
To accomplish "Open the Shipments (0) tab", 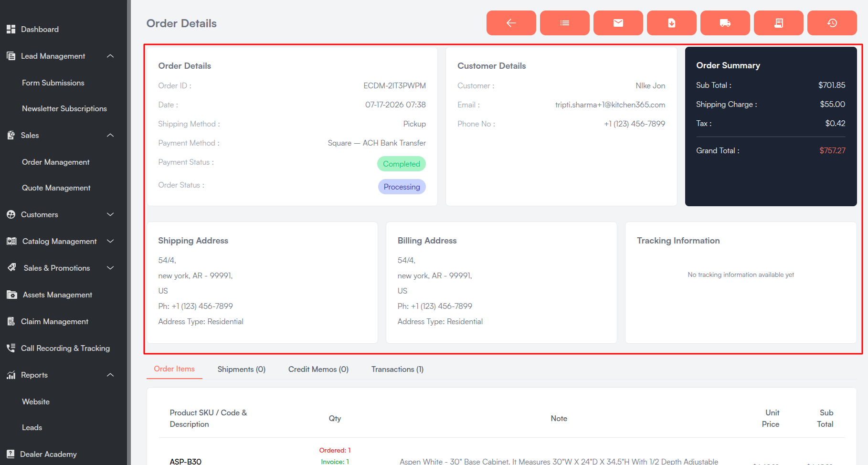I will 241,369.
